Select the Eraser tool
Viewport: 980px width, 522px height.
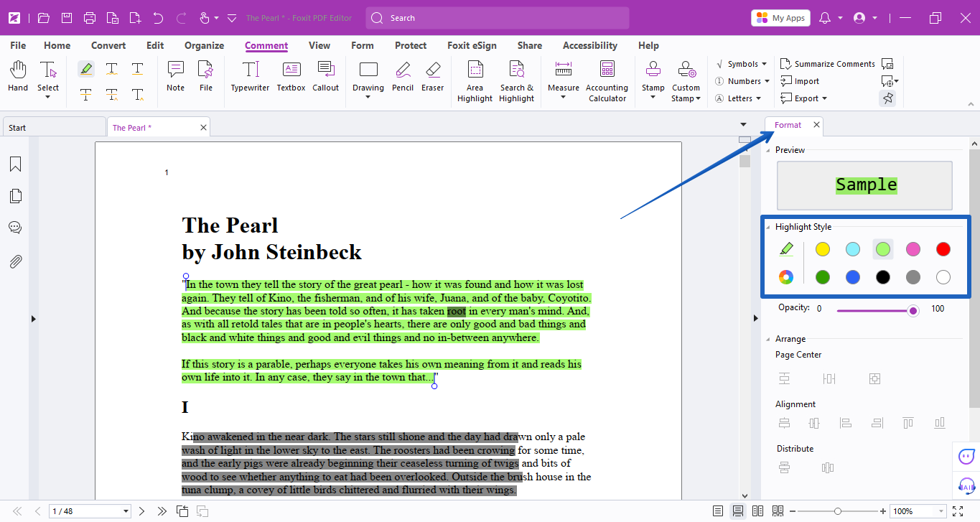[433, 77]
